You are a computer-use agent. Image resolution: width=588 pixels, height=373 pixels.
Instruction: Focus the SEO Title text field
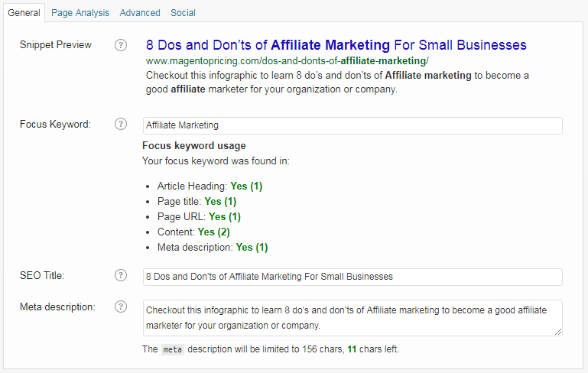coord(352,277)
